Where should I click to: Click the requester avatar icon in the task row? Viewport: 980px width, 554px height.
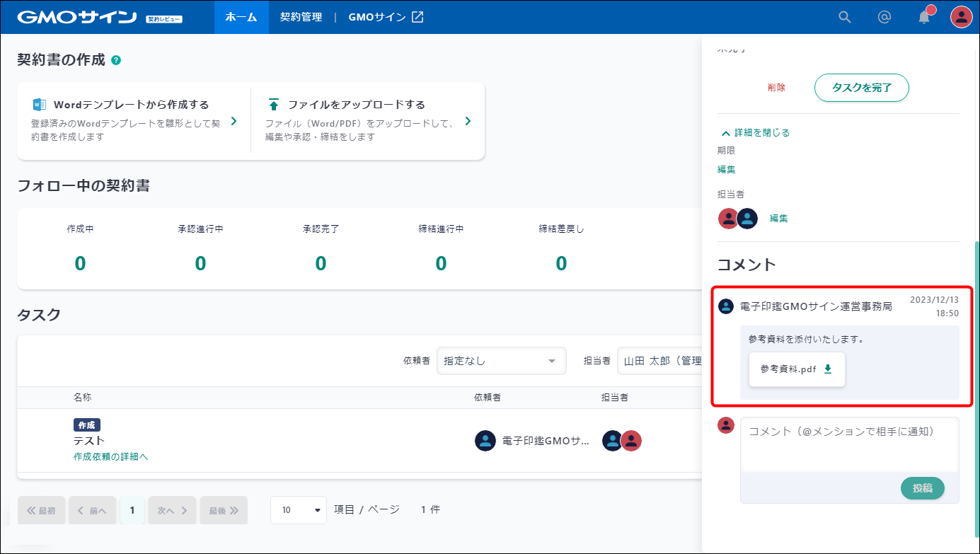coord(485,440)
